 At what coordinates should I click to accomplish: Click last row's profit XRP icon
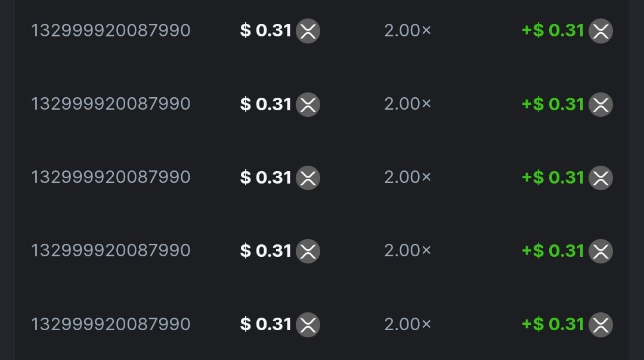[600, 325]
